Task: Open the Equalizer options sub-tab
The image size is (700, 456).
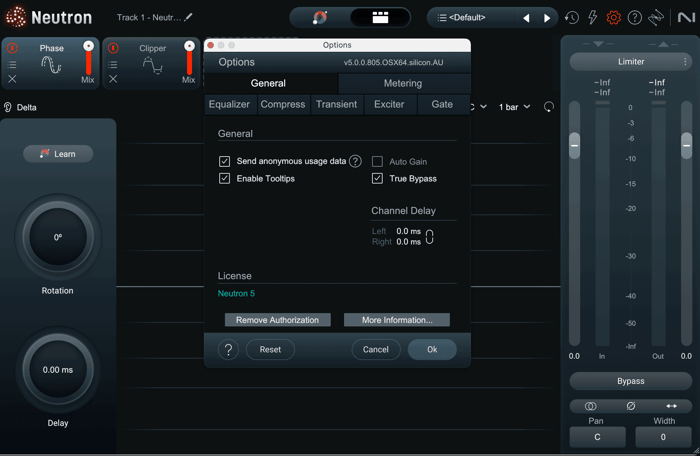Action: (x=229, y=105)
